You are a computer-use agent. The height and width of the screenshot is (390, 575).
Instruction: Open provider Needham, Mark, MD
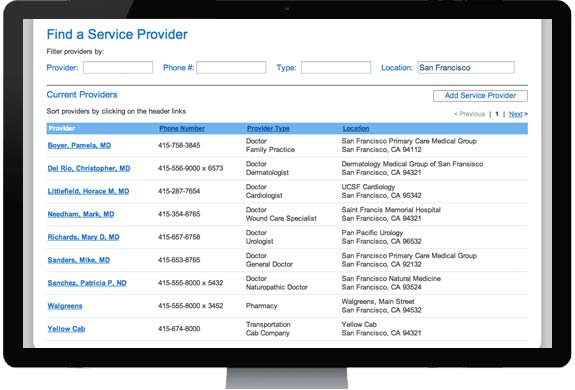(x=81, y=214)
